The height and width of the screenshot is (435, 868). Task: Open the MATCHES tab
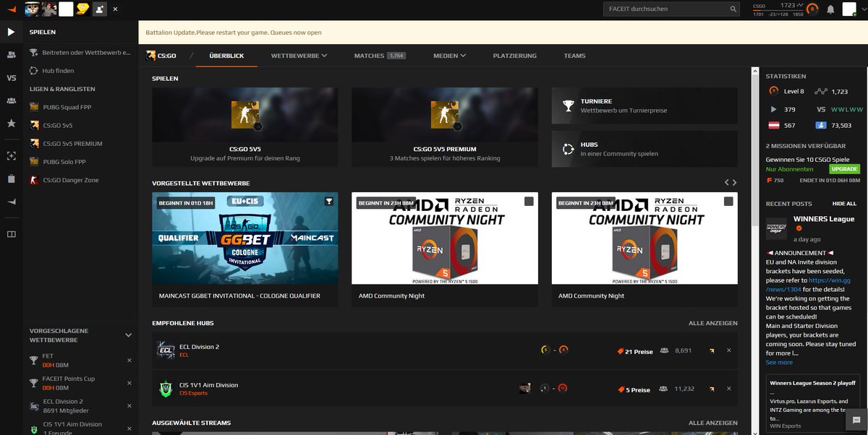point(380,56)
